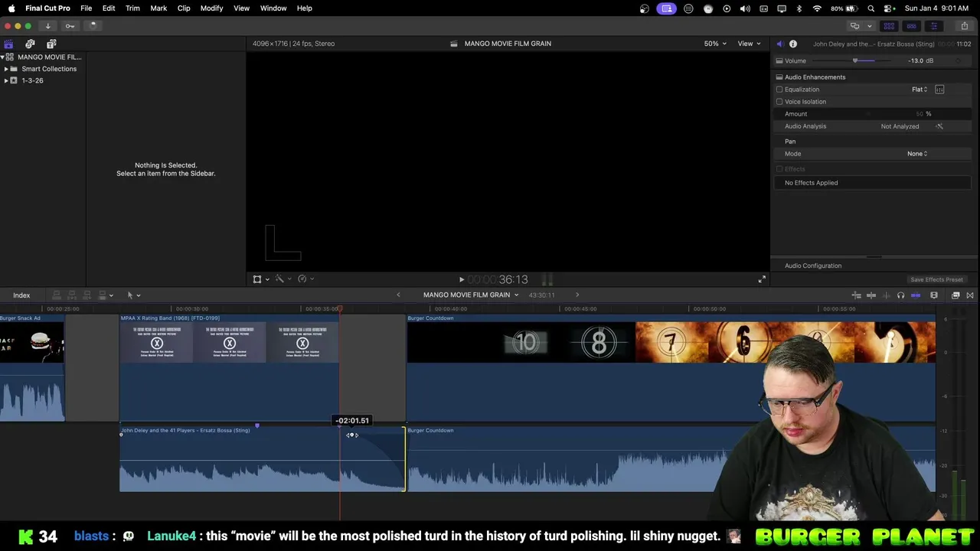Open the MANGO MOVIE FILM GRAIN project dropdown
The image size is (980, 551).
(471, 295)
